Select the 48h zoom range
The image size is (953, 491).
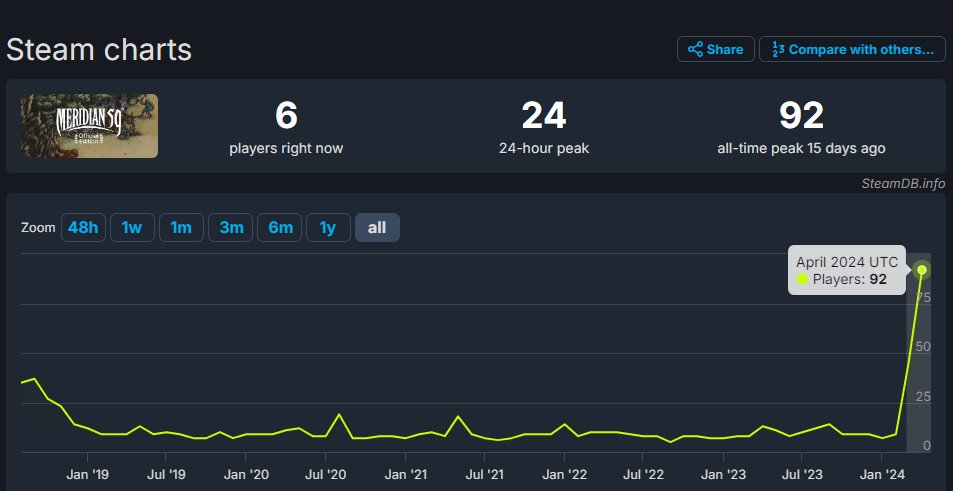(83, 228)
